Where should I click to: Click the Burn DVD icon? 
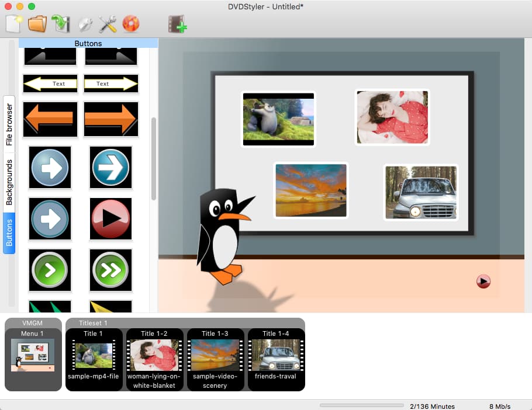click(x=131, y=24)
